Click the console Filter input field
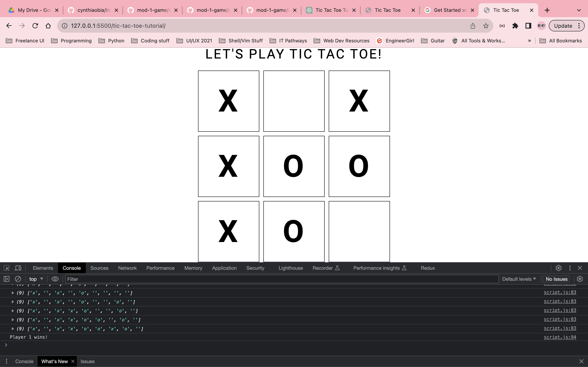Screen dimensions: 588x367 [282, 279]
